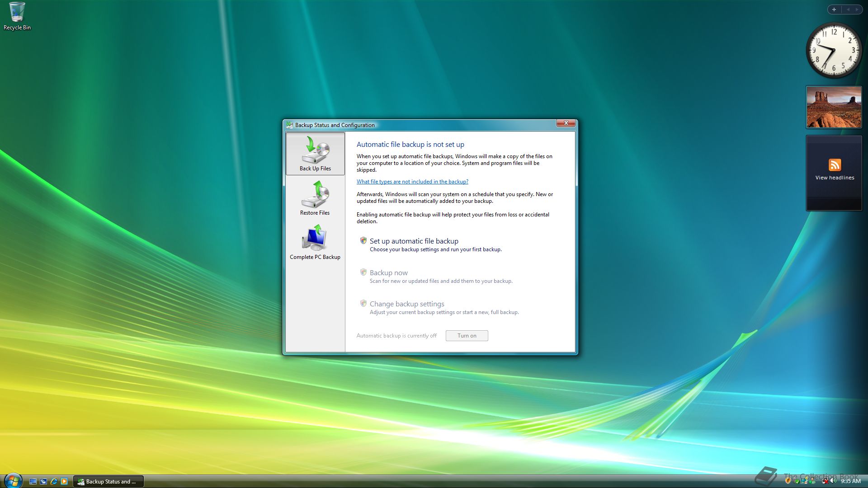Click the green checkmark tray icon
868x488 pixels.
(797, 482)
